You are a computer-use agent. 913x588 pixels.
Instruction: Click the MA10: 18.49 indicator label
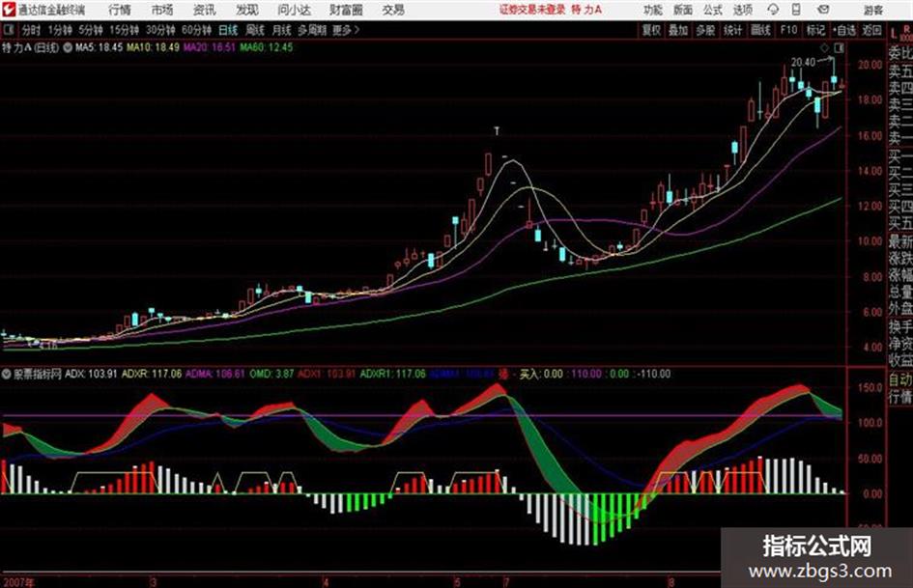click(x=153, y=47)
